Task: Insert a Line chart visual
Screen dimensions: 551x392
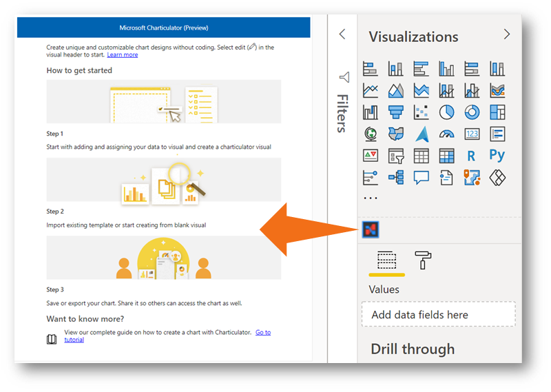Action: tap(371, 90)
